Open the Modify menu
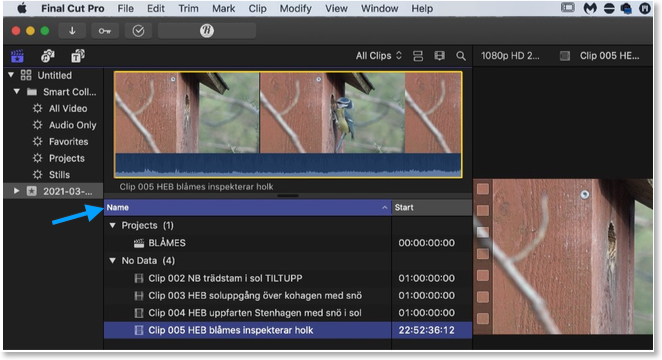 pyautogui.click(x=295, y=8)
